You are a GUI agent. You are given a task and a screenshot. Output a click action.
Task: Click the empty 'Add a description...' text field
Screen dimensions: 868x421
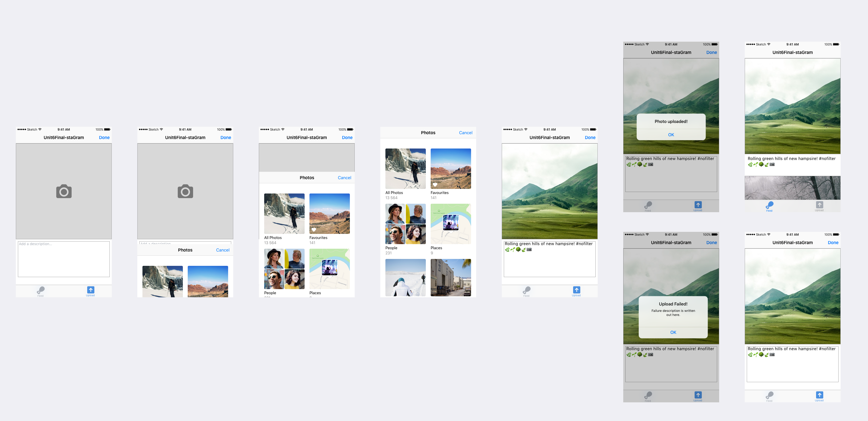[x=64, y=259]
